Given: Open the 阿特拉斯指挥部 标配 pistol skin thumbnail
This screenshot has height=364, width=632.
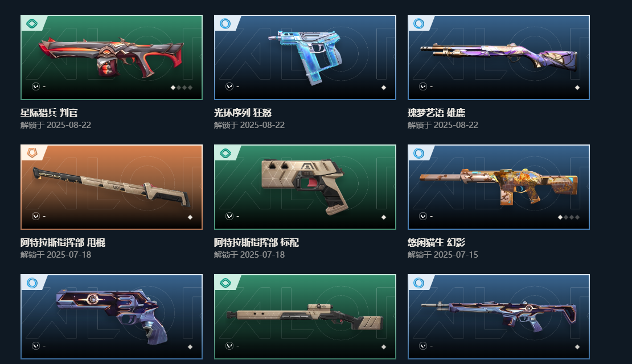Looking at the screenshot, I should (x=305, y=187).
